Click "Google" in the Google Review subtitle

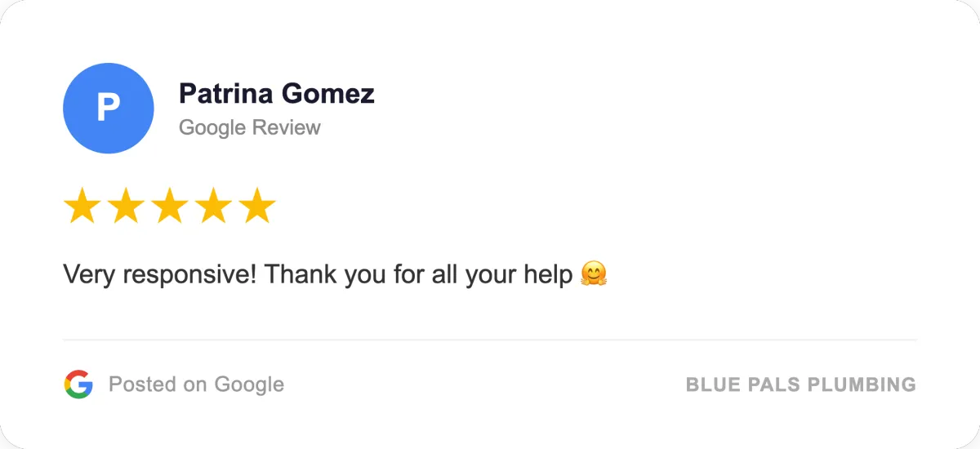[212, 128]
